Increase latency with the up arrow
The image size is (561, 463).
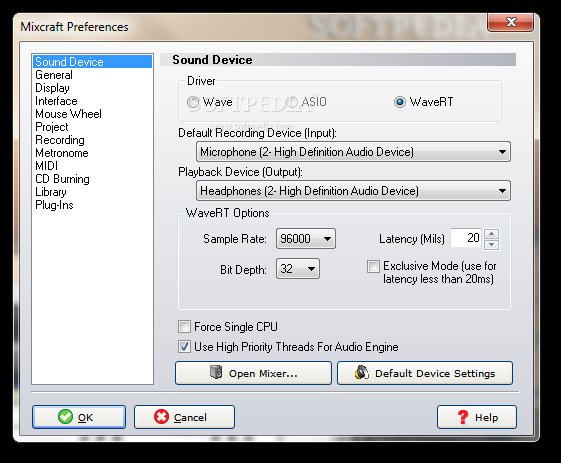point(492,234)
